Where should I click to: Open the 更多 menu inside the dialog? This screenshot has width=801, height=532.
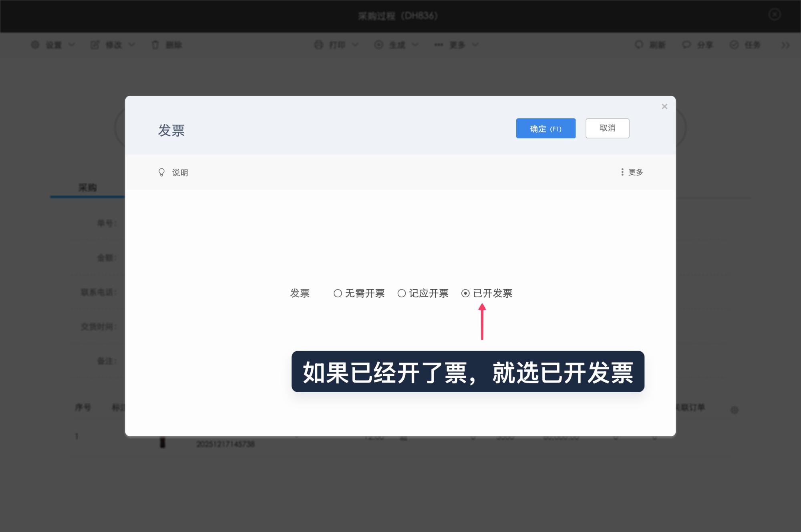[632, 172]
